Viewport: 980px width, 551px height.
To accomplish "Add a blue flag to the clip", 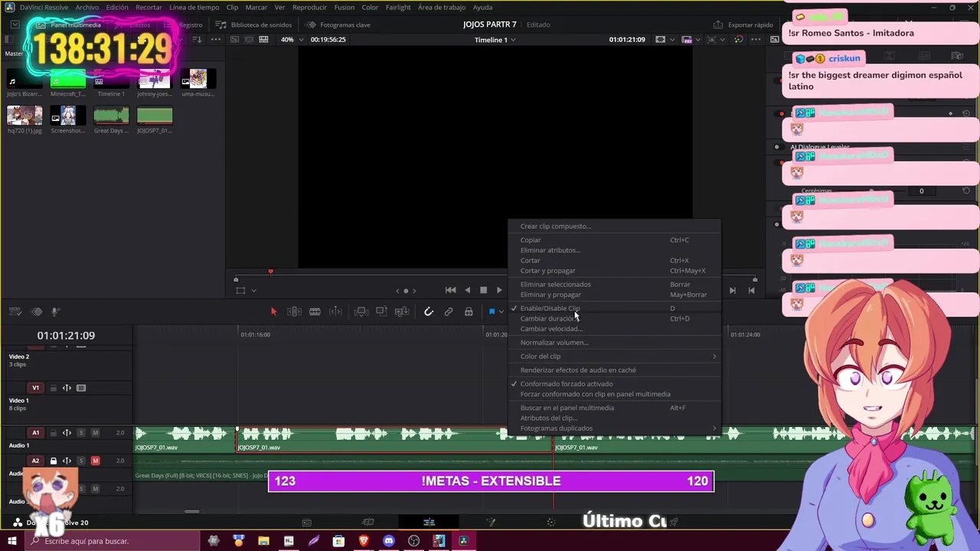I will point(492,311).
